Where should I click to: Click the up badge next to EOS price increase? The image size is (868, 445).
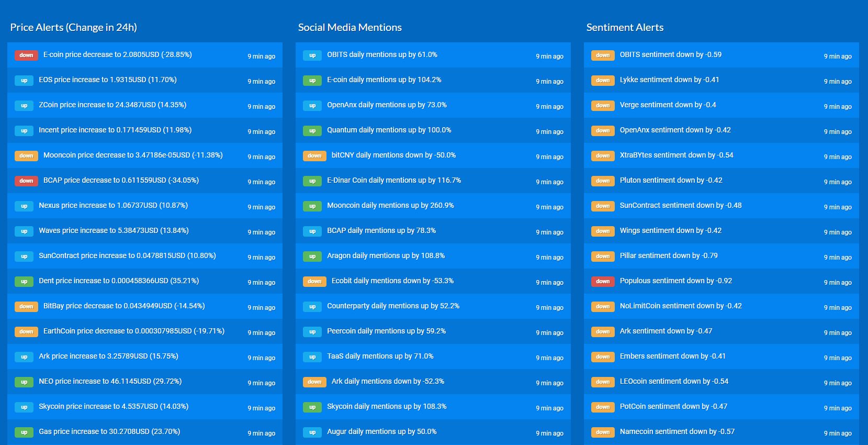(24, 80)
